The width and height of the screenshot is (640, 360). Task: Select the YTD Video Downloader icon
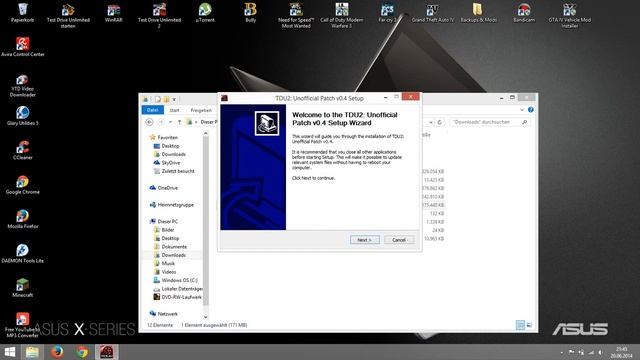(x=22, y=86)
